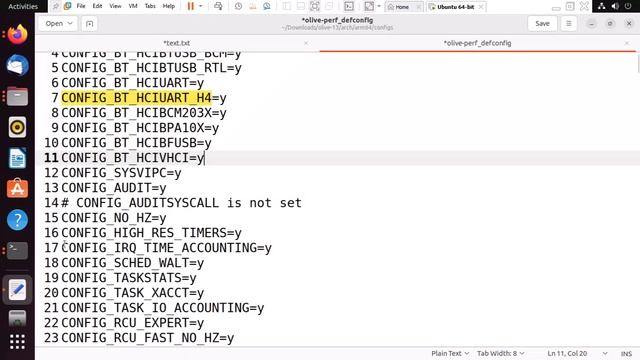The height and width of the screenshot is (360, 640).
Task: Launch Thunderbird mail from the dock
Action: (x=17, y=65)
